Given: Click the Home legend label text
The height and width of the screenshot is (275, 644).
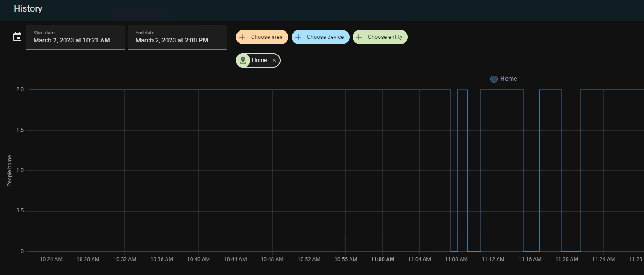Looking at the screenshot, I should pos(508,79).
